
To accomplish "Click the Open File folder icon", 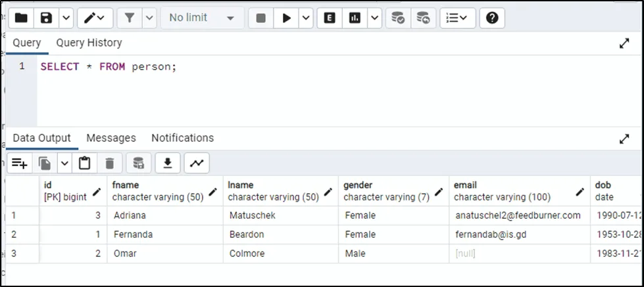I will 21,18.
